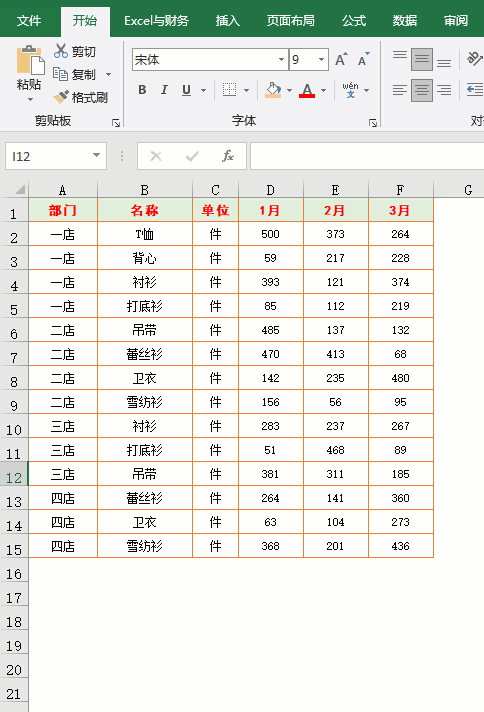Open the 文件 menu tab
This screenshot has height=712, width=484.
29,20
